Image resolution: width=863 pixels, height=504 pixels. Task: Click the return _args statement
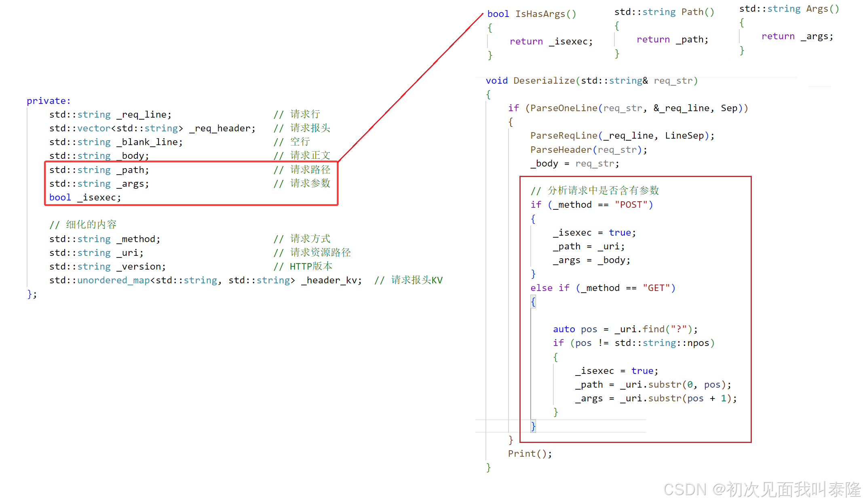(x=797, y=36)
